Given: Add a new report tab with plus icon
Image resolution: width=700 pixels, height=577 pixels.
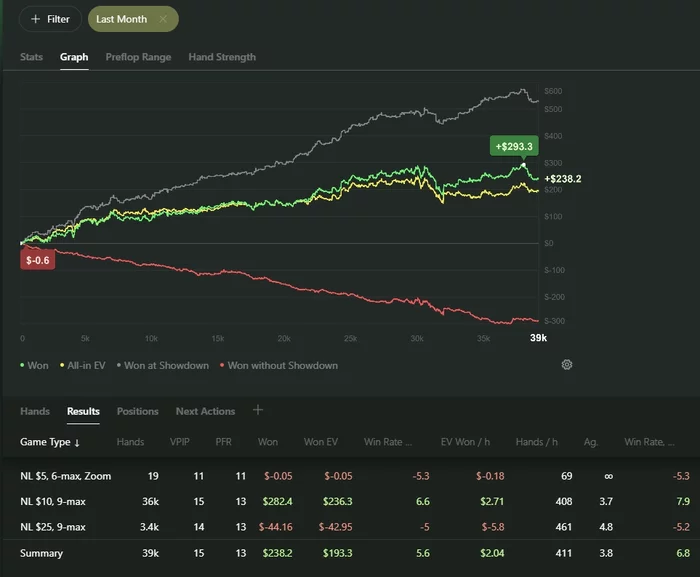Looking at the screenshot, I should (x=258, y=410).
